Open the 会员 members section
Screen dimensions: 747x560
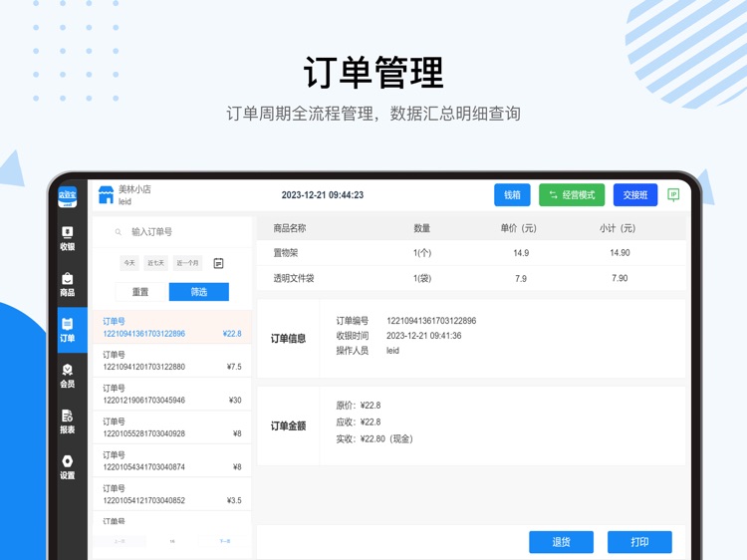(67, 376)
